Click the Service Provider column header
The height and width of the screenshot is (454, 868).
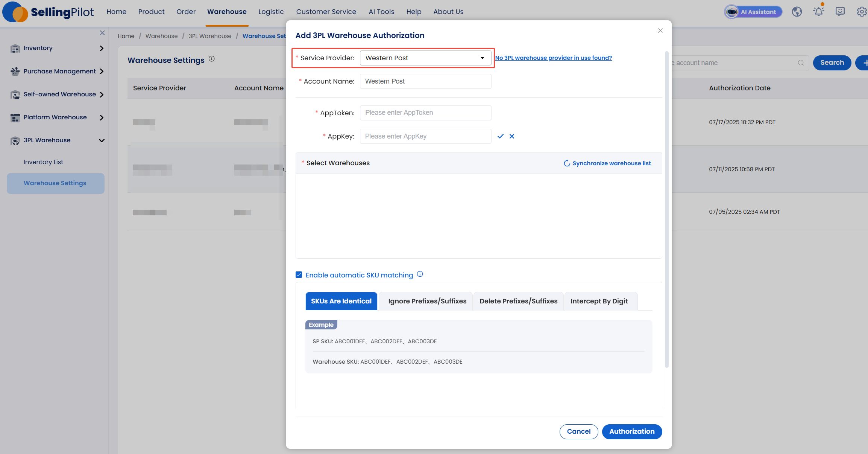tap(159, 88)
